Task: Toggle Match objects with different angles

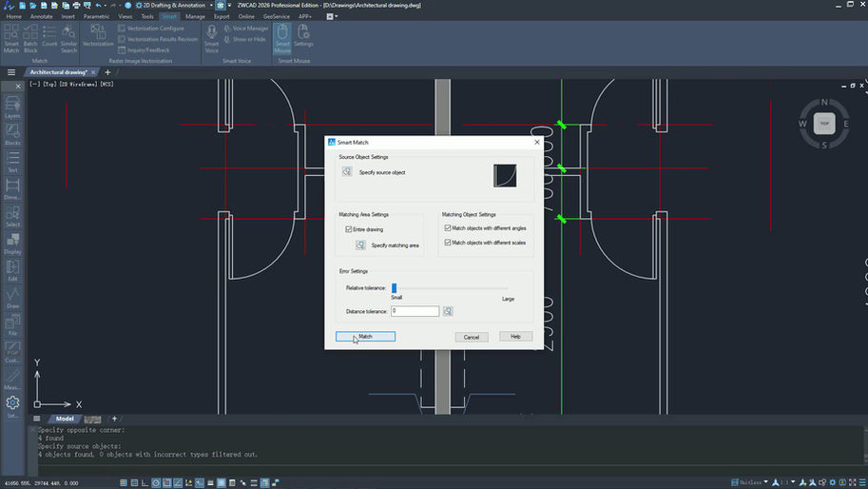Action: [448, 227]
